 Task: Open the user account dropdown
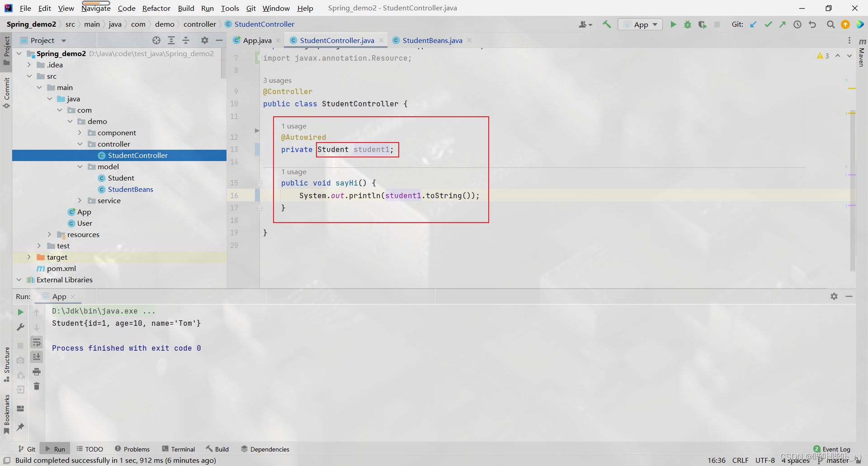585,24
